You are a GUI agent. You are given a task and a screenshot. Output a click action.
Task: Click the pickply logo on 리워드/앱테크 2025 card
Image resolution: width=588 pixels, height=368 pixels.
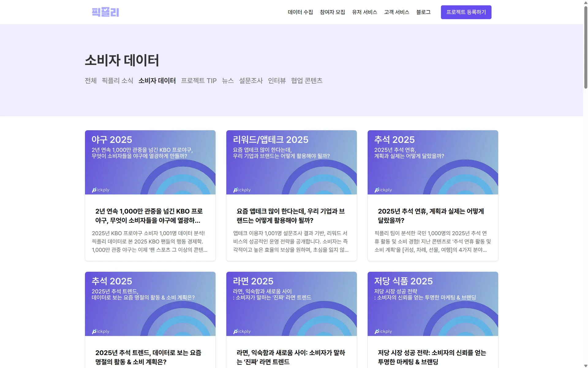click(242, 190)
